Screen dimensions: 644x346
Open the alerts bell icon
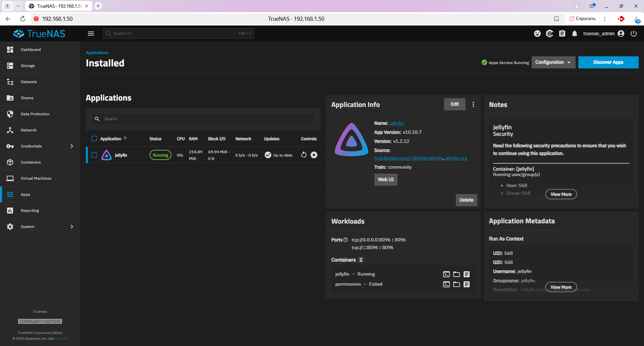pyautogui.click(x=575, y=34)
